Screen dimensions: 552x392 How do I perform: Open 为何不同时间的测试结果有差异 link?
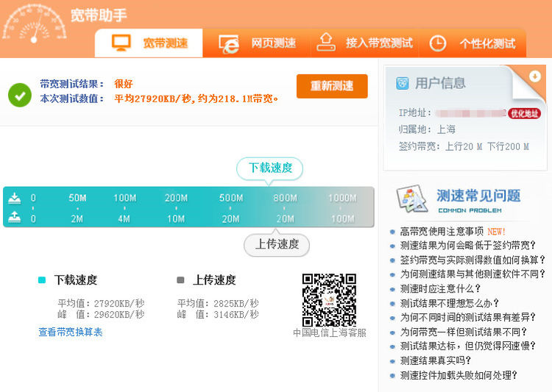pos(468,318)
